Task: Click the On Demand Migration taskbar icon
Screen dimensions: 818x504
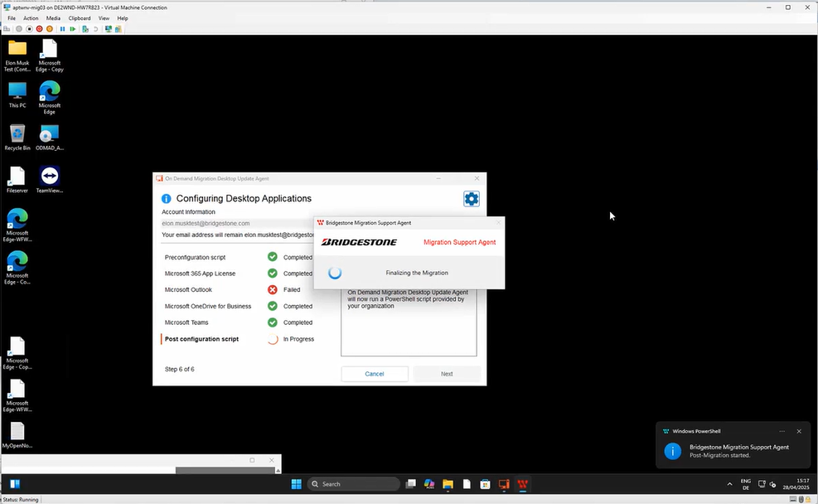Action: coord(504,484)
